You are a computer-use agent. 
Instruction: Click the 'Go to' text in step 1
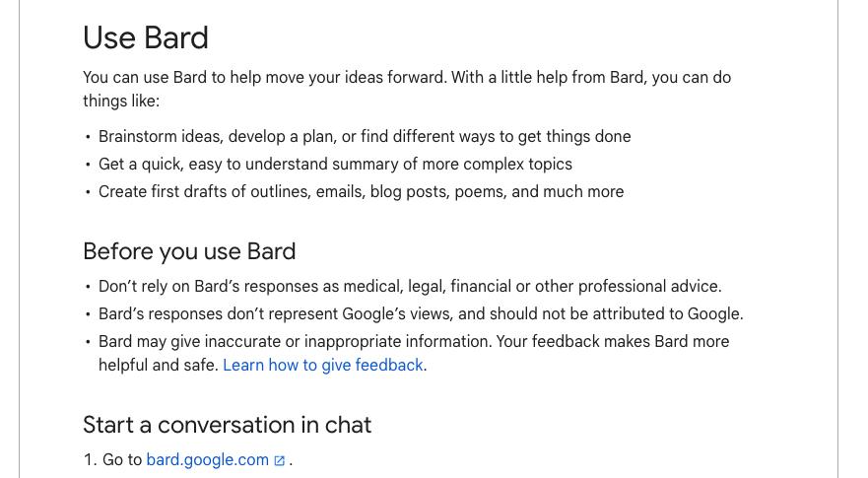pos(122,459)
